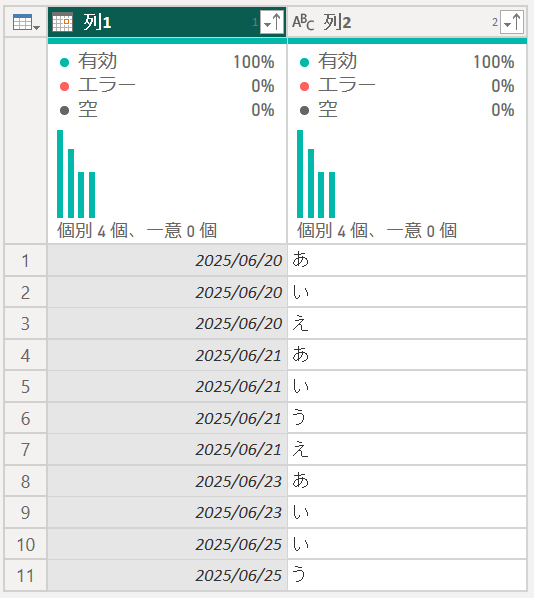
Task: Click the 2025/06/23 cell in row 8
Action: coord(167,481)
